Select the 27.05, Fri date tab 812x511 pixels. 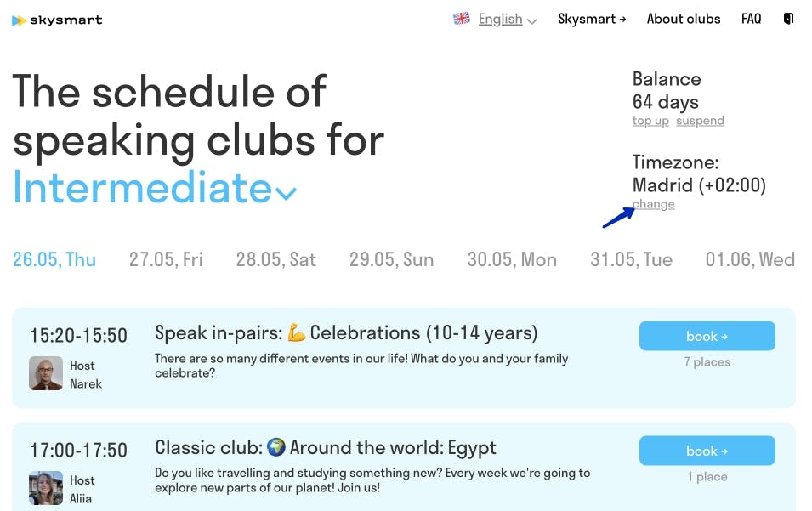tap(166, 259)
